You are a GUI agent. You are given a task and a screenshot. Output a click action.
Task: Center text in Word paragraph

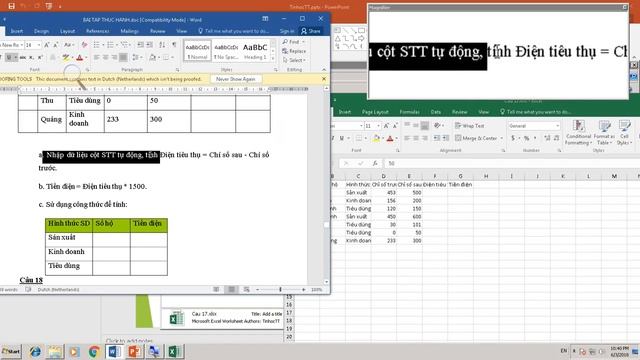pyautogui.click(x=106, y=58)
